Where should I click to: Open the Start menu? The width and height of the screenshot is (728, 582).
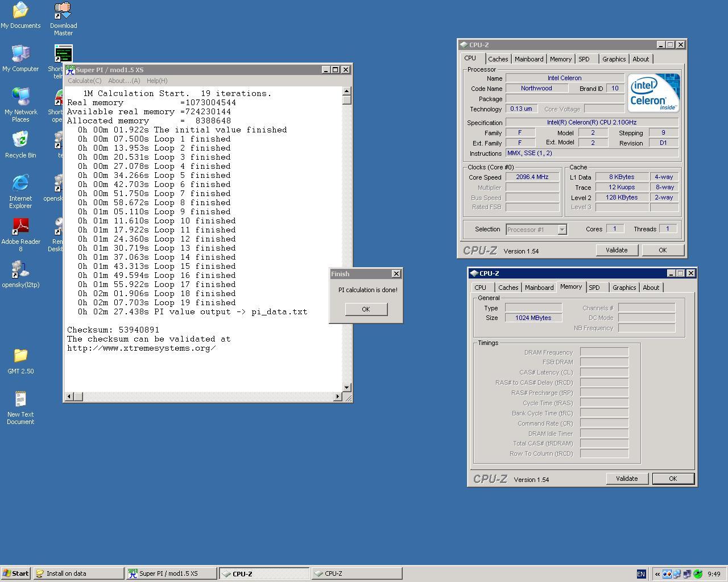[16, 573]
